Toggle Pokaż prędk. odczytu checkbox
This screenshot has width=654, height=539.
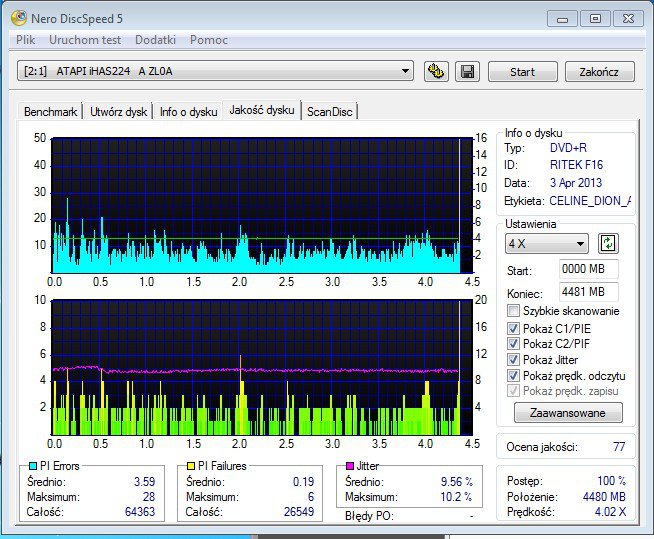[x=513, y=375]
